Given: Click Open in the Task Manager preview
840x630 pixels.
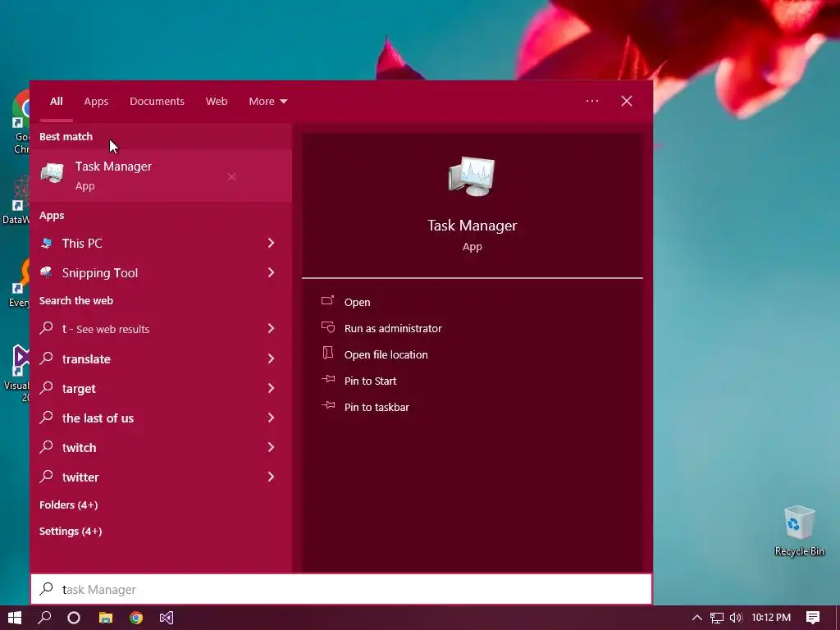Looking at the screenshot, I should (x=358, y=302).
